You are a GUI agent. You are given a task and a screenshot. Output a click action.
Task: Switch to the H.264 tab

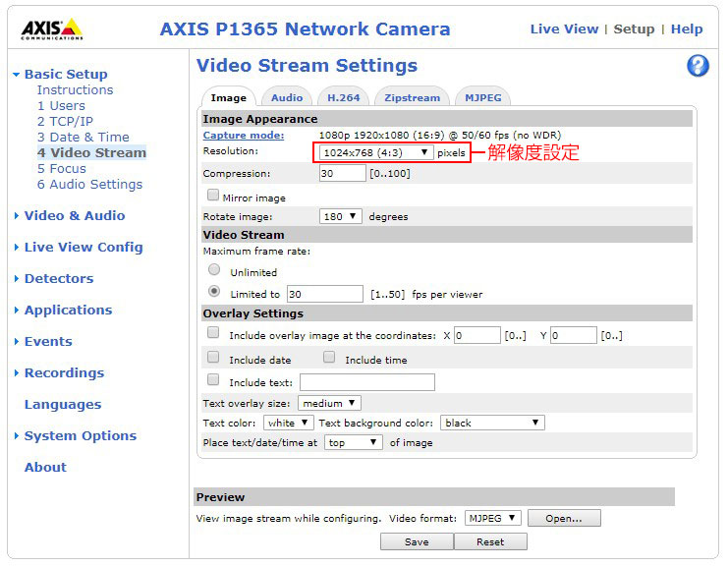click(x=344, y=97)
